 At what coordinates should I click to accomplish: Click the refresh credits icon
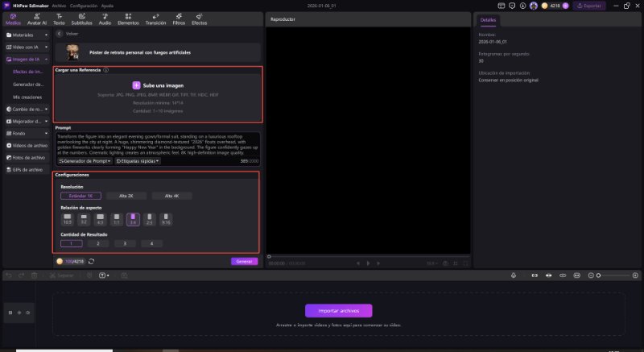(91, 261)
